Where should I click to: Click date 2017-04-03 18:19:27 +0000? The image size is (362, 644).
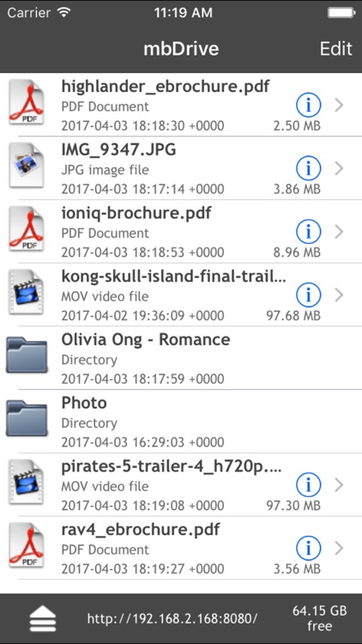pyautogui.click(x=143, y=568)
